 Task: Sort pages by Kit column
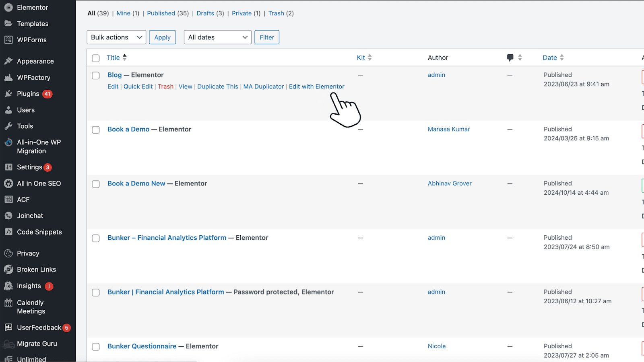click(x=364, y=58)
